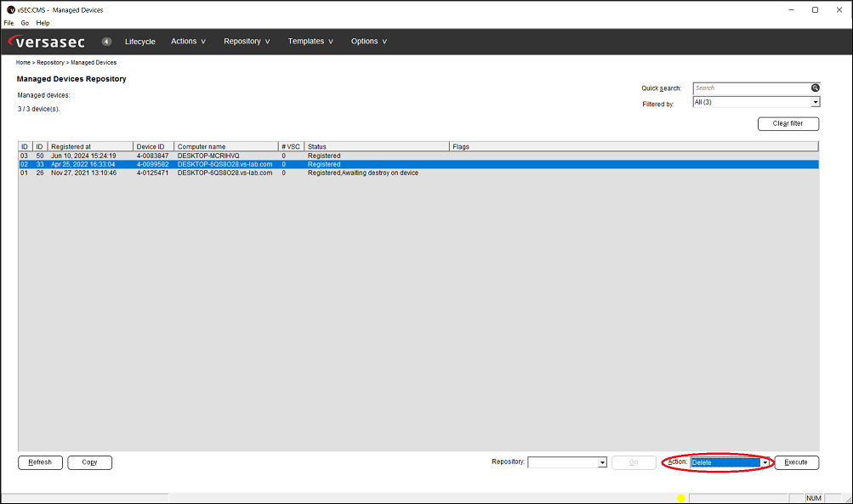The height and width of the screenshot is (504, 853).
Task: Open the notification badge showing 4
Action: click(106, 42)
